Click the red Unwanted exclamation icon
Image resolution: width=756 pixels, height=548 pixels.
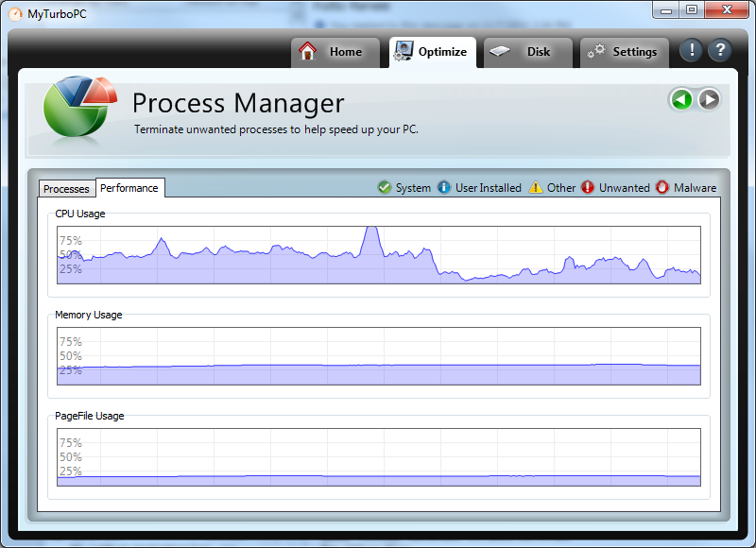pyautogui.click(x=587, y=187)
